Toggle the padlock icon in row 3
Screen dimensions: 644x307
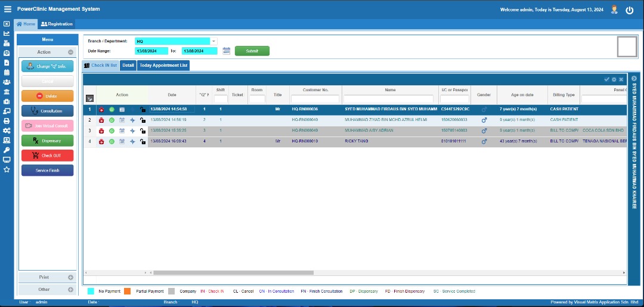(143, 131)
